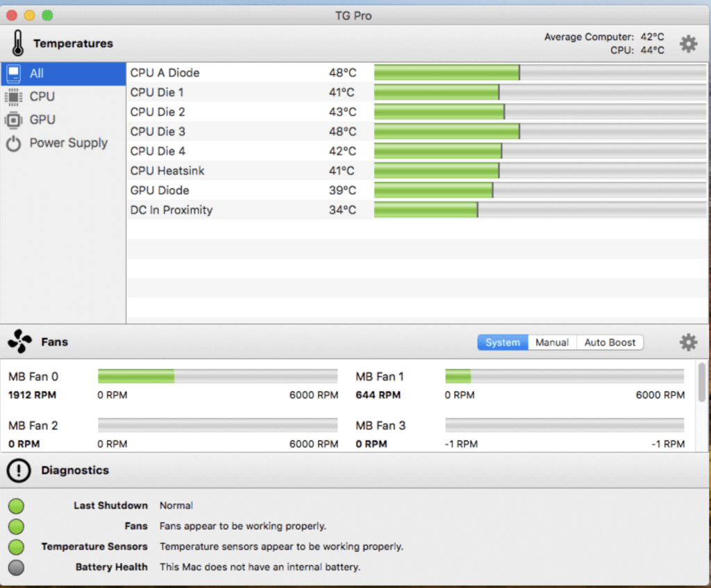Viewport: 711px width, 588px height.
Task: Click the thermometer icon beside Temperatures
Action: coord(17,43)
